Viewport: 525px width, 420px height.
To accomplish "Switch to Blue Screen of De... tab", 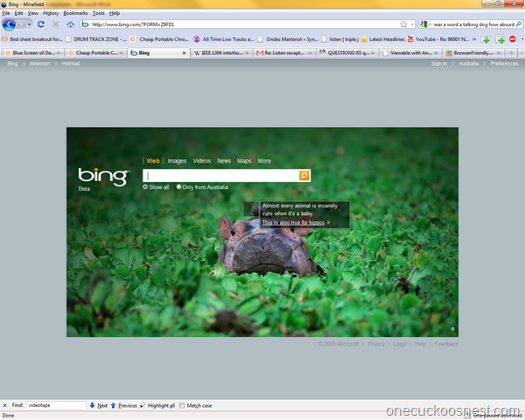I will pyautogui.click(x=32, y=52).
